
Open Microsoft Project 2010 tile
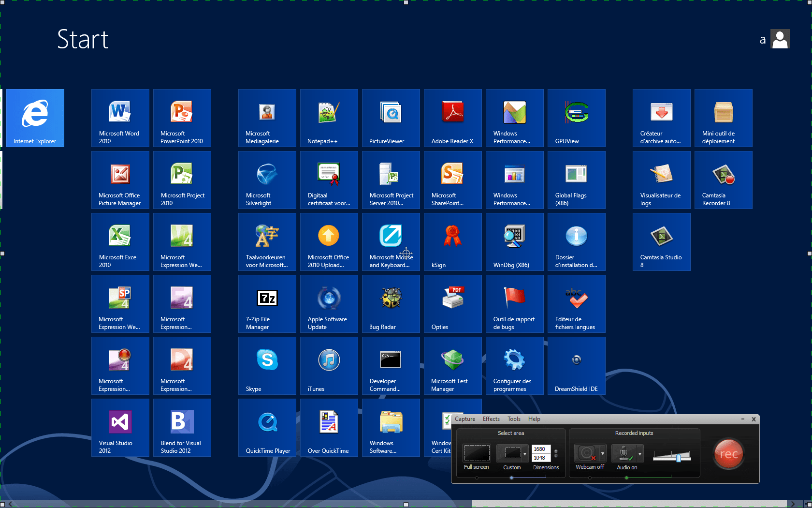(182, 180)
